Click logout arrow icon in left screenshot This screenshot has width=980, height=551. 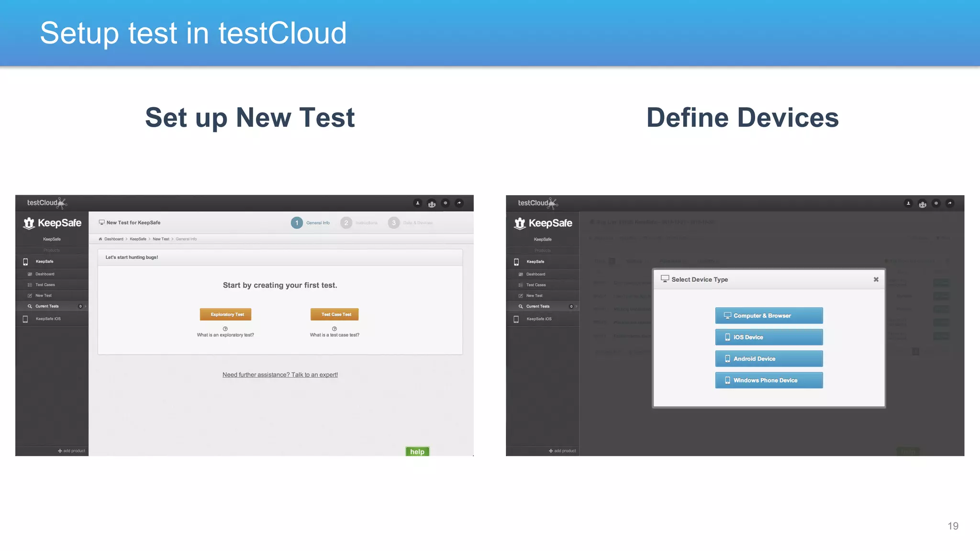coord(459,203)
